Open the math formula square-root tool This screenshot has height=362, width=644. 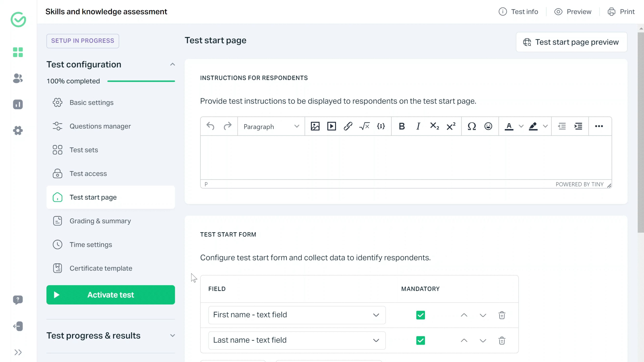point(364,126)
